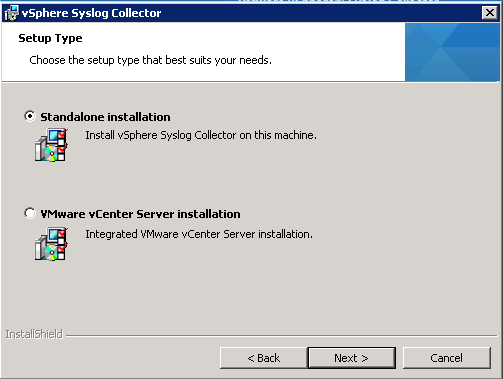Click the 'Standalone installation' label text
The width and height of the screenshot is (503, 379).
[x=105, y=117]
